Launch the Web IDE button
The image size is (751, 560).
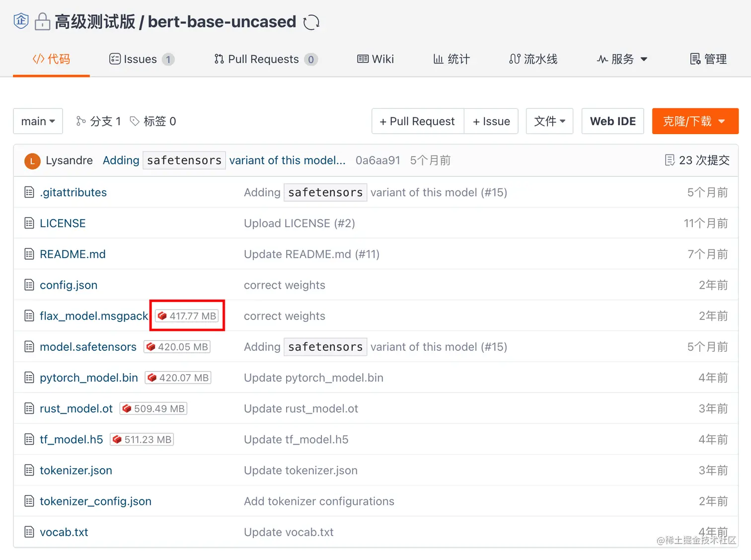coord(613,121)
